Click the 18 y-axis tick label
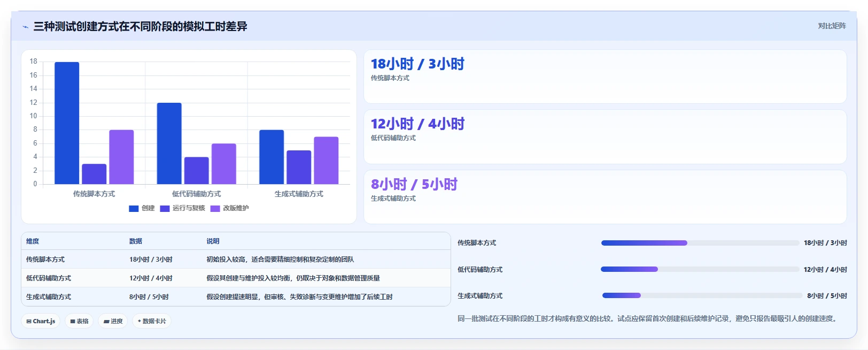Viewport: 868px width, 350px height. (33, 62)
